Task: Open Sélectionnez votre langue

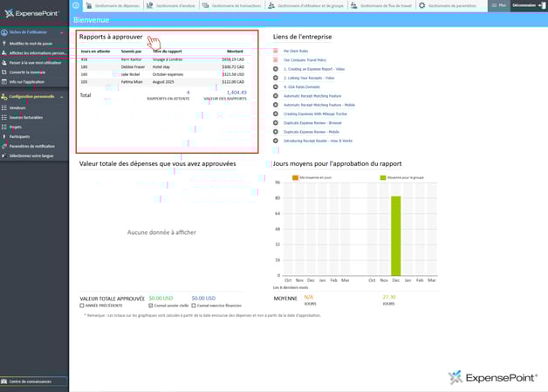Action: pos(31,156)
